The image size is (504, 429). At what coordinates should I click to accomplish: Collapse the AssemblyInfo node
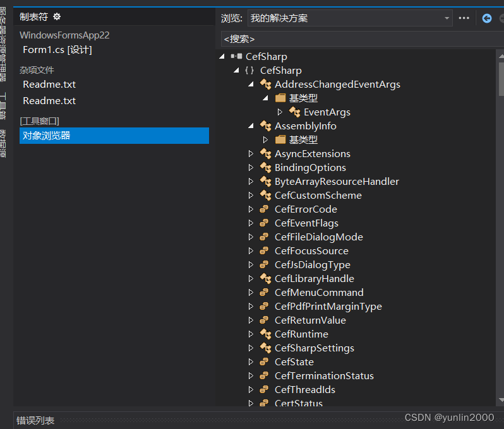pos(251,126)
